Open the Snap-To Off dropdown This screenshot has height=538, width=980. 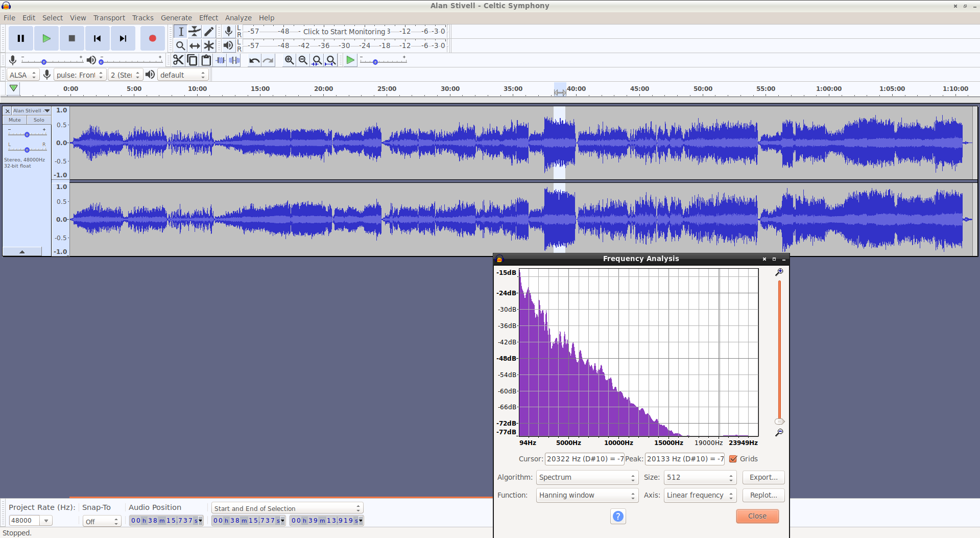[102, 521]
